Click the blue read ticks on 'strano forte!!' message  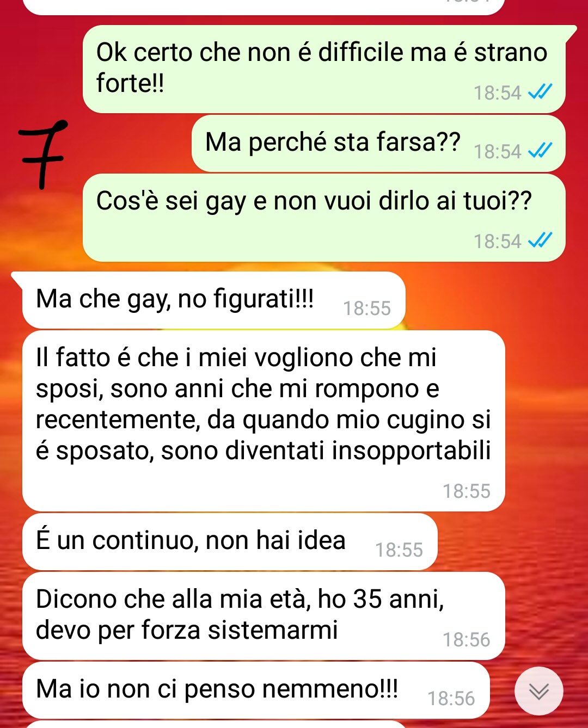point(541,92)
